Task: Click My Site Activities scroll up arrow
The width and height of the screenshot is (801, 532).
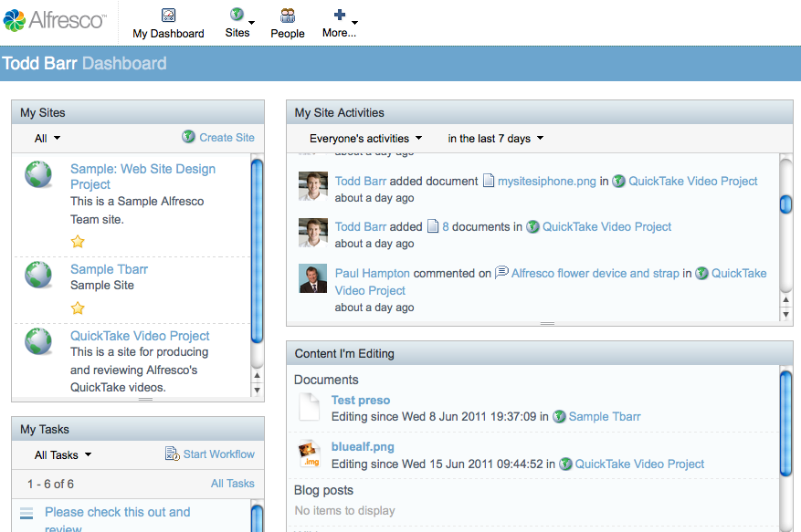Action: [x=785, y=299]
